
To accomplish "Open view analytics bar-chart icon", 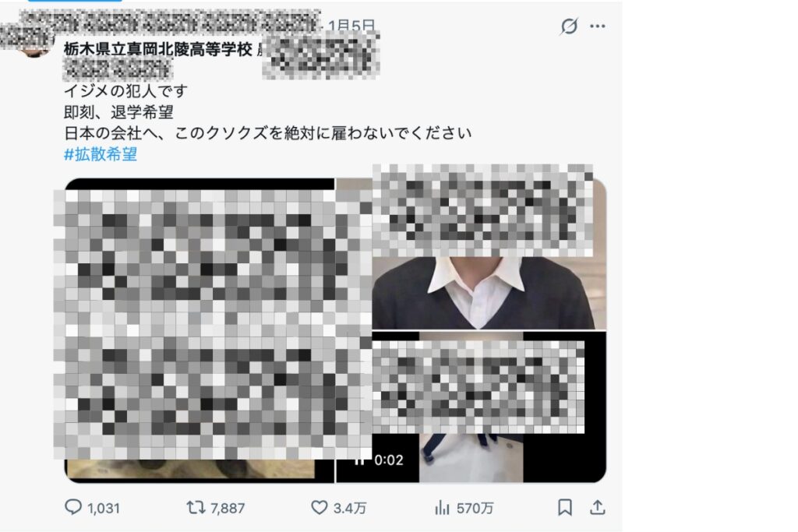I will [x=442, y=507].
